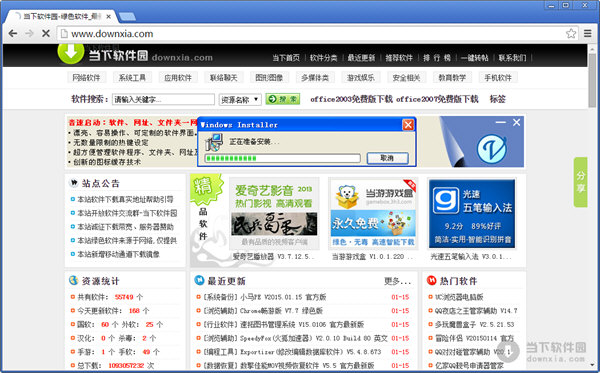Screen dimensions: 600x373
Task: Click the vertical page scrollbar thumb
Action: coord(592,80)
